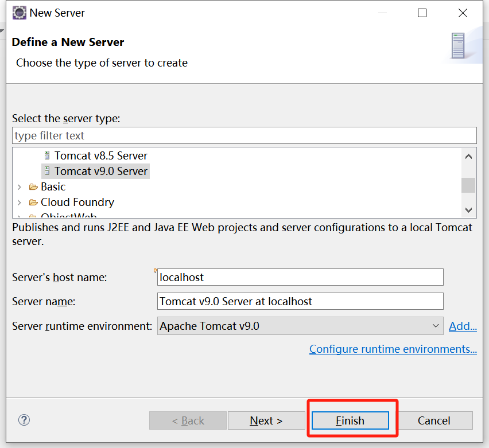Viewport: 489px width, 448px height.
Task: Click the Cloud Foundry folder icon
Action: tap(33, 202)
